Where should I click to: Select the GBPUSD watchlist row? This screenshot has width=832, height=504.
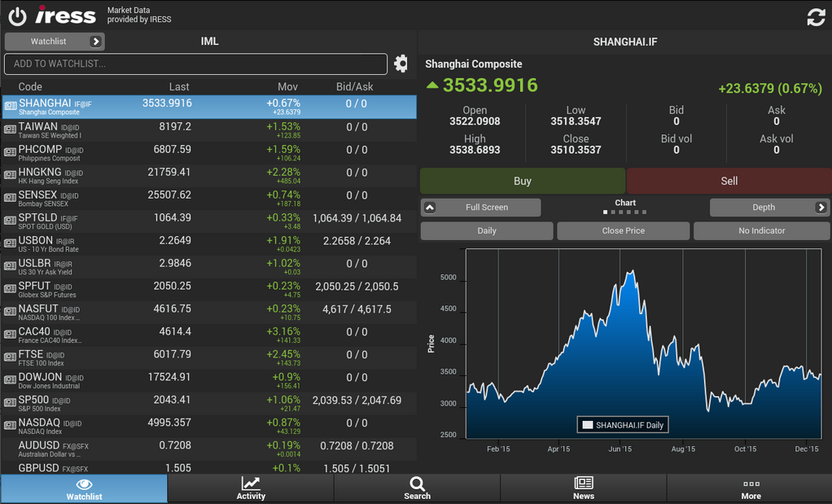pos(208,468)
